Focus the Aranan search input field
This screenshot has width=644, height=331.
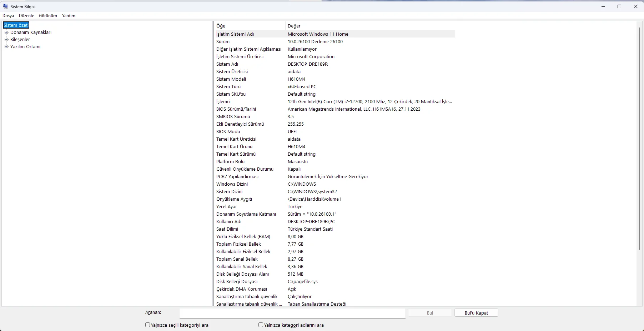tap(292, 313)
